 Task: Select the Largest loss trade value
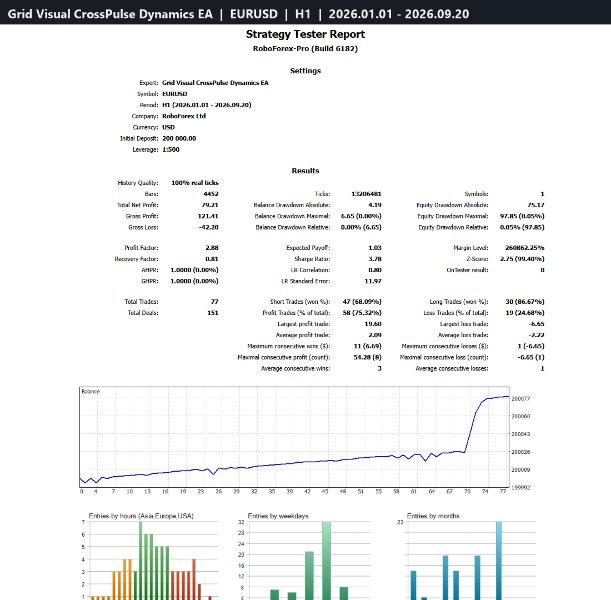537,324
